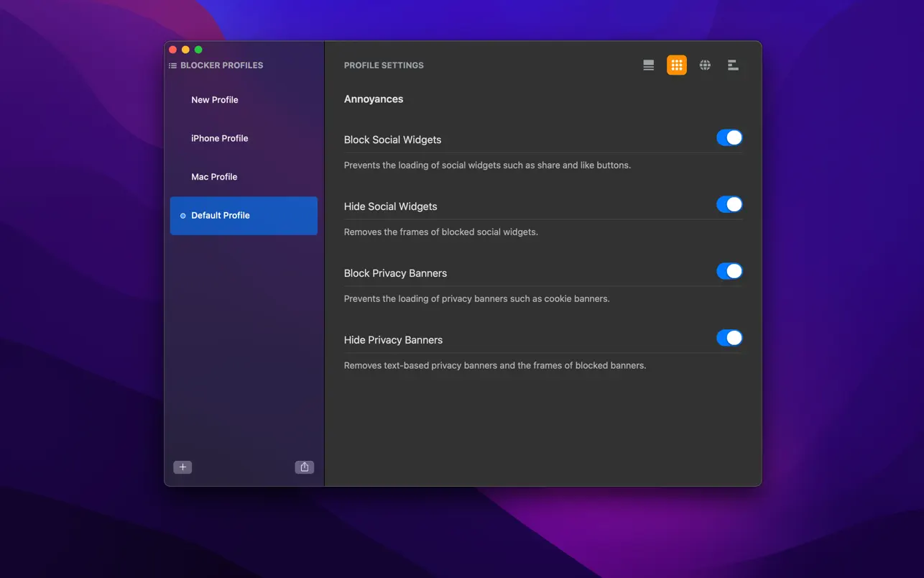Screen dimensions: 924x578
Task: Click the share/export icon in sidebar
Action: [305, 467]
